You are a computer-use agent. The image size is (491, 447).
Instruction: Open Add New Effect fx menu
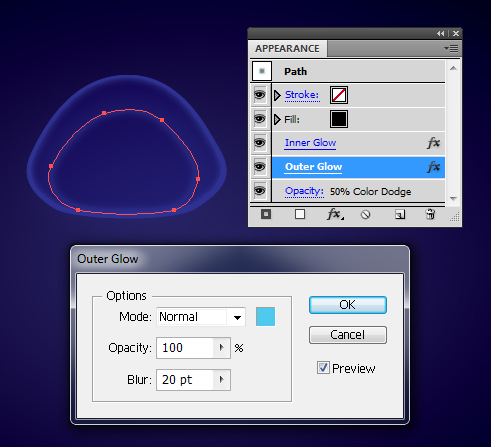pyautogui.click(x=335, y=214)
